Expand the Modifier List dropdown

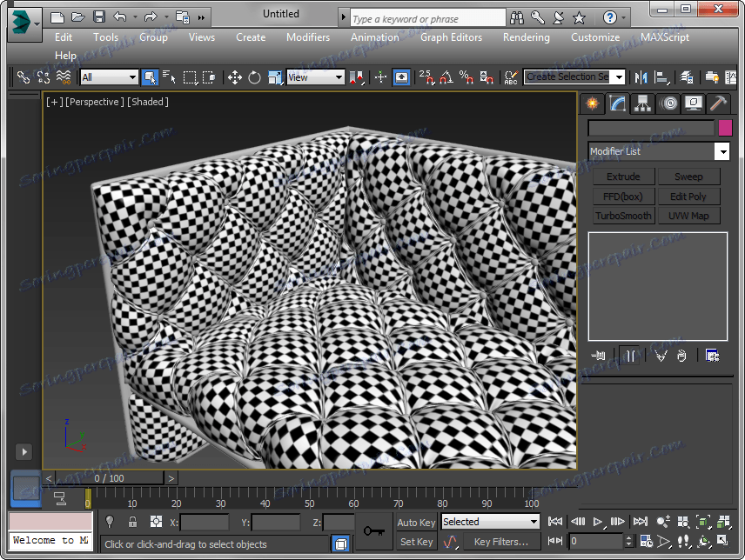(x=722, y=151)
